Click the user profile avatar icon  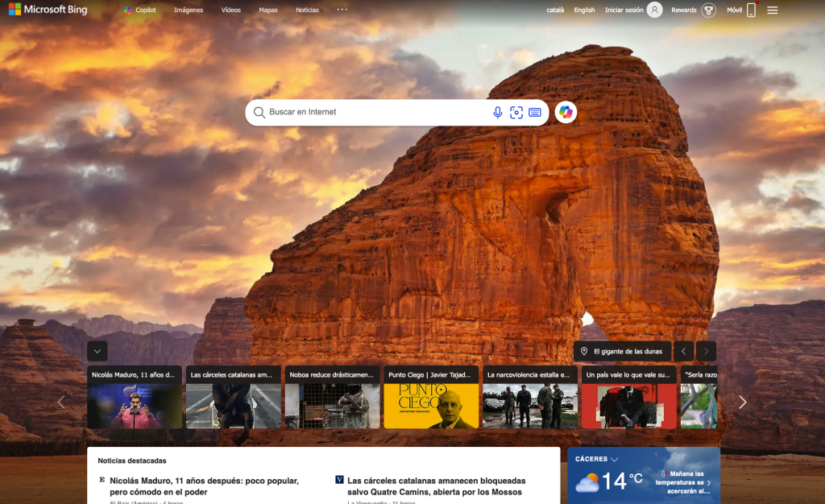coord(655,10)
